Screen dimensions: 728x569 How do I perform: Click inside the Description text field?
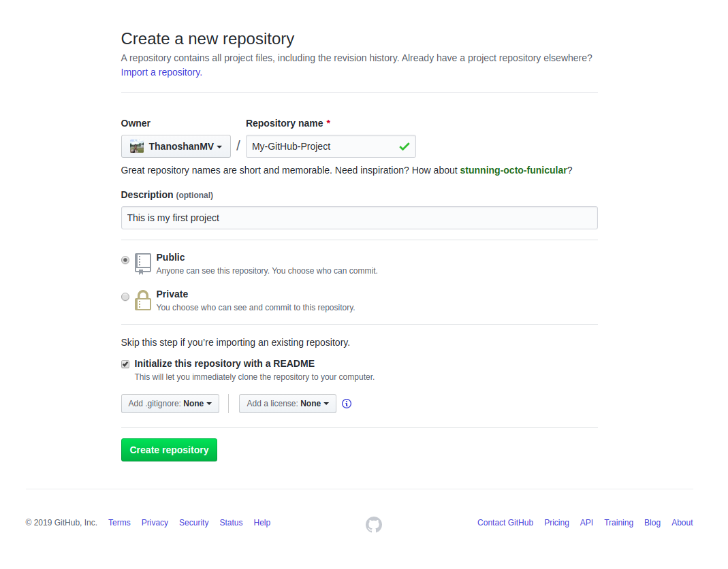point(359,218)
